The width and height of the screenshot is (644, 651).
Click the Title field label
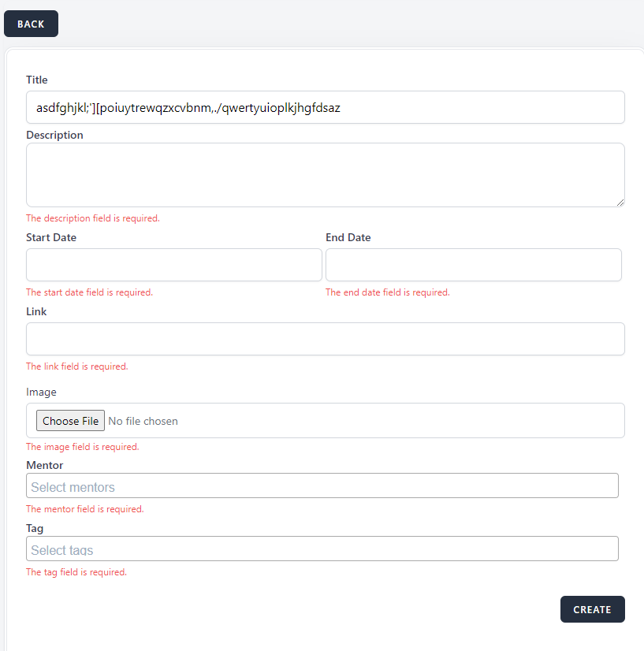click(x=37, y=80)
